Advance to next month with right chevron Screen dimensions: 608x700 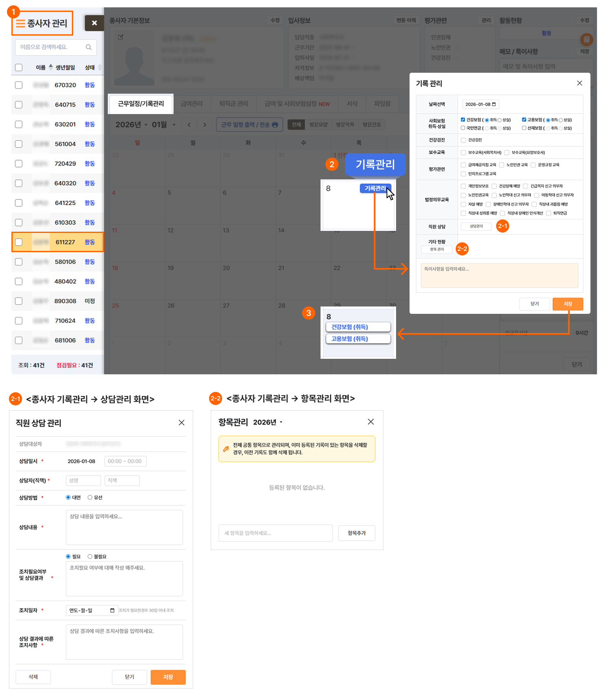point(205,125)
